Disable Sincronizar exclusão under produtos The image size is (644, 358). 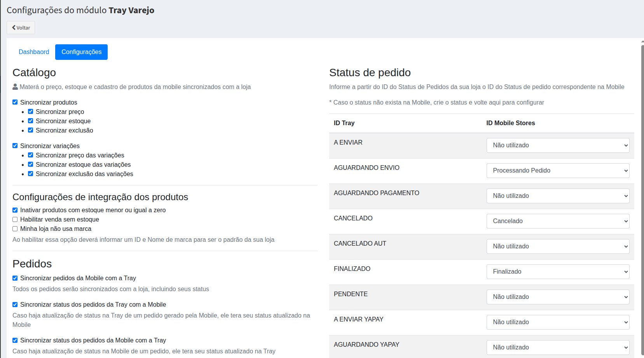pyautogui.click(x=31, y=130)
